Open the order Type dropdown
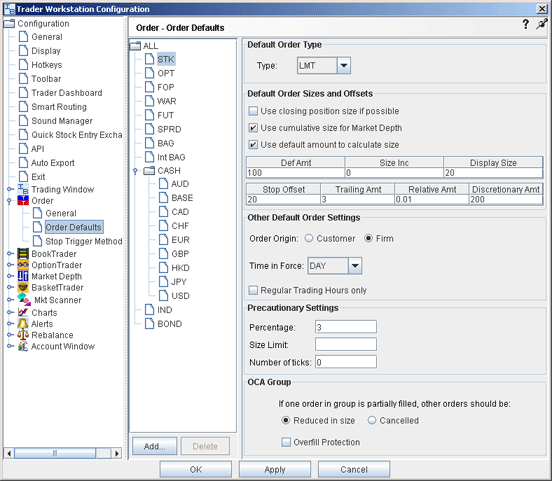The image size is (552, 481). (344, 65)
